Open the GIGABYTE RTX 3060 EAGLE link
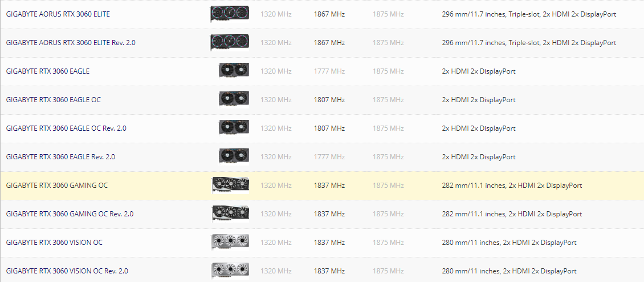The width and height of the screenshot is (644, 282). pyautogui.click(x=48, y=71)
